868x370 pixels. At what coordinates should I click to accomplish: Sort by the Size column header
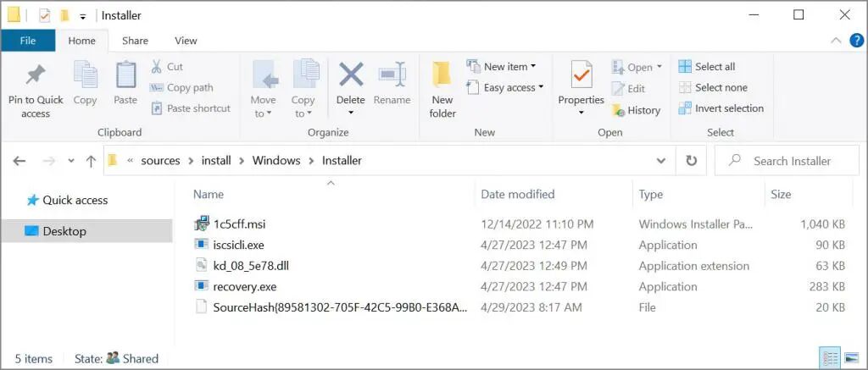781,194
